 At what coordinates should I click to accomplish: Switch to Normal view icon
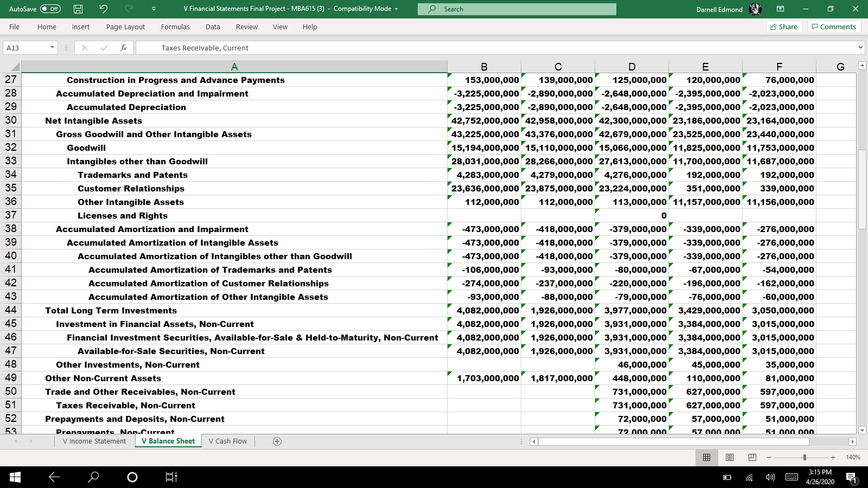pyautogui.click(x=706, y=458)
